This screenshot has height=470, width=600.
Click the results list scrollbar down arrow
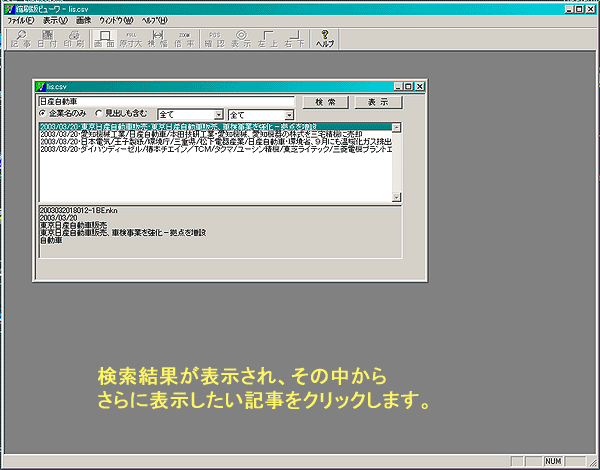(397, 197)
